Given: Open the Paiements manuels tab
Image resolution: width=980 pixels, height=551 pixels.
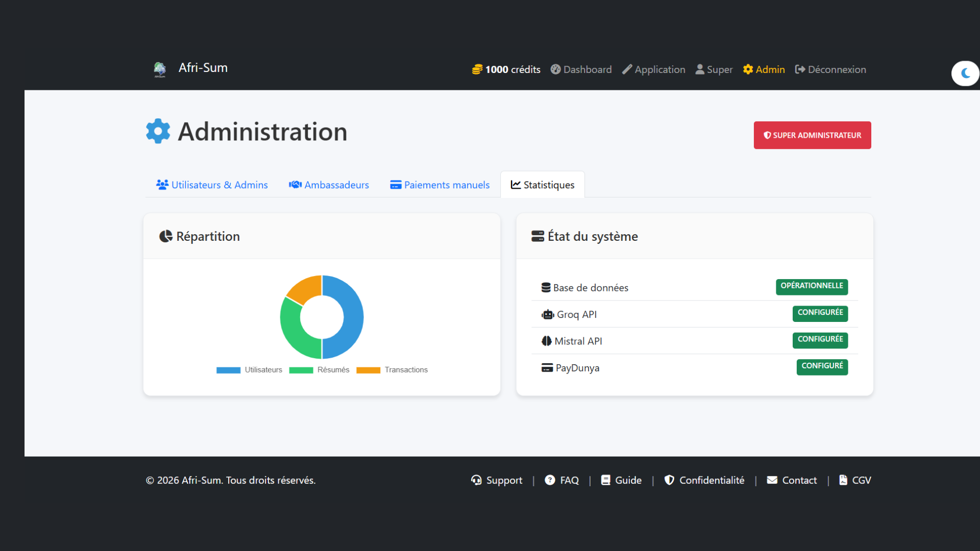Looking at the screenshot, I should coord(439,185).
